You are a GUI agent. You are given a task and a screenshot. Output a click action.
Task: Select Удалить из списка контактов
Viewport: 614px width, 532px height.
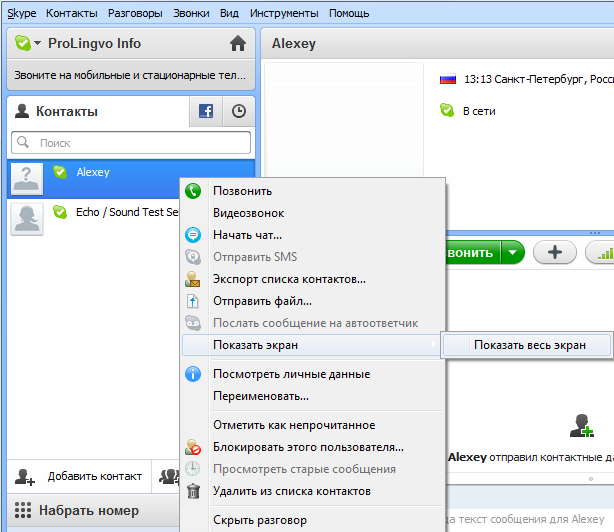pos(314,491)
